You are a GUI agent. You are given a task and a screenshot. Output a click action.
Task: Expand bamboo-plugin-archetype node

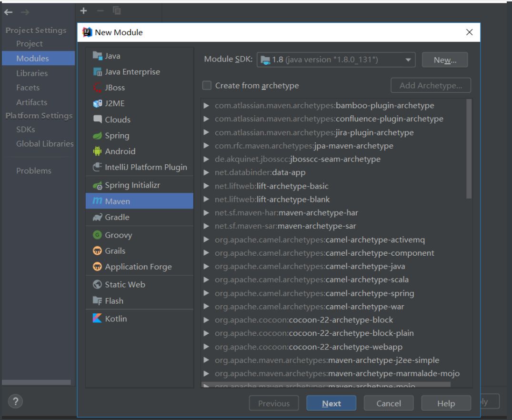coord(206,106)
